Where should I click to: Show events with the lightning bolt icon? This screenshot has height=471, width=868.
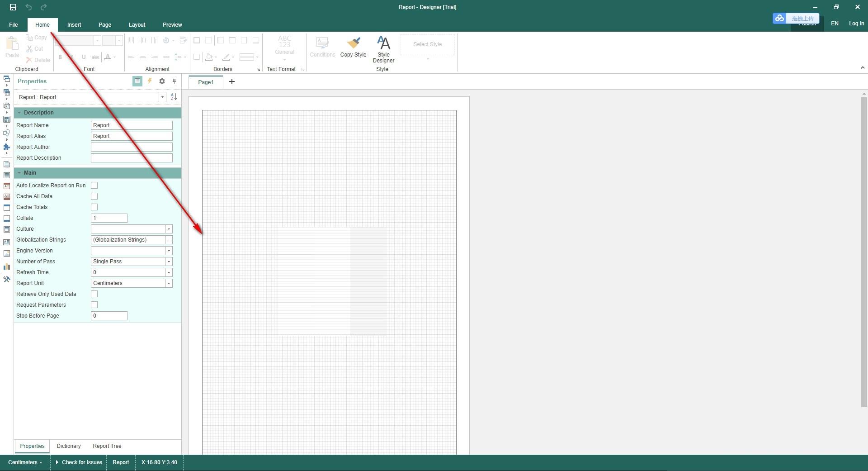point(150,81)
